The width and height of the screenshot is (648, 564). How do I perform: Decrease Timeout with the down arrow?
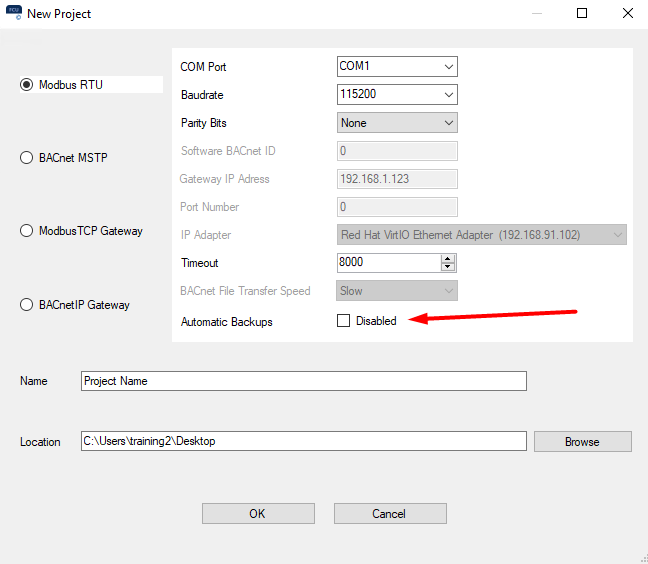point(448,267)
